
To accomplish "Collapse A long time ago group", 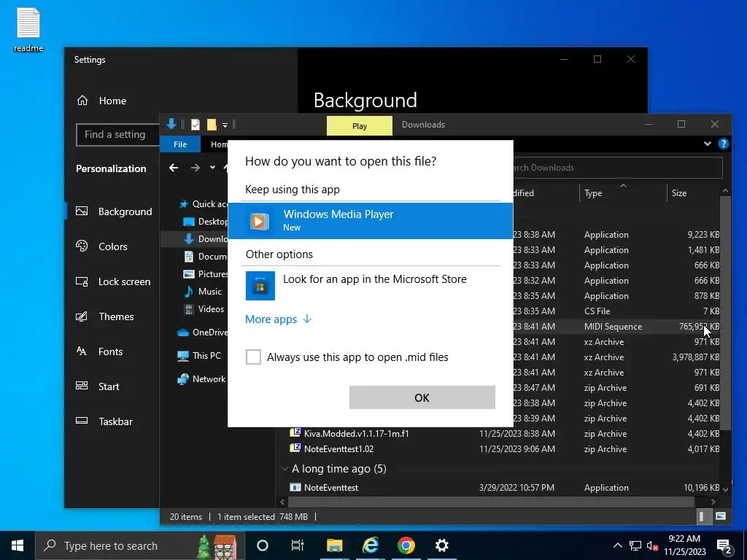I will point(285,469).
